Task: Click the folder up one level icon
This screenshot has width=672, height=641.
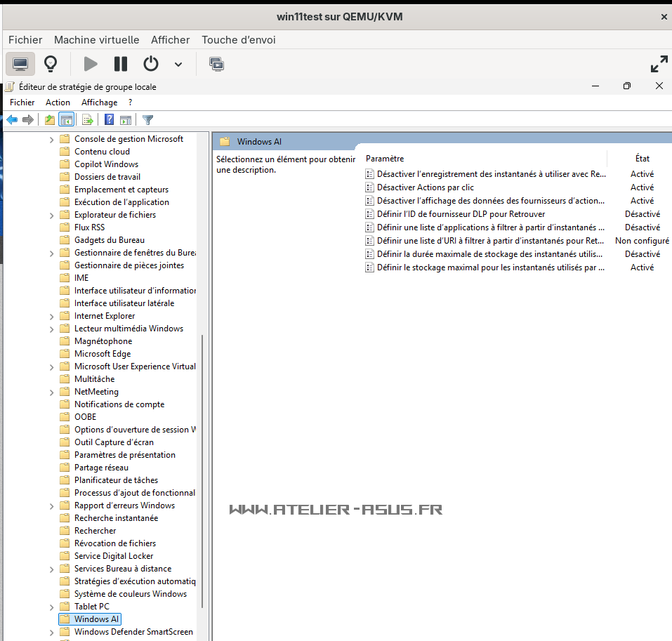Action: point(49,120)
